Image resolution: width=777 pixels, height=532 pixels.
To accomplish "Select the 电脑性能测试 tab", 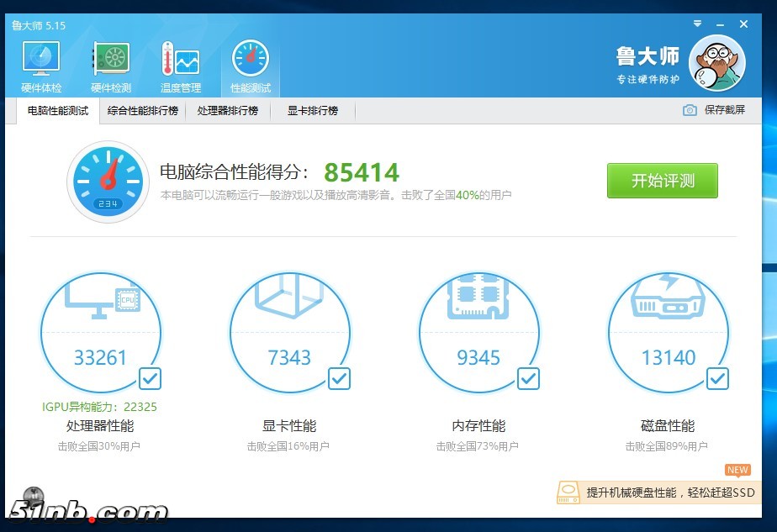I will (x=58, y=111).
